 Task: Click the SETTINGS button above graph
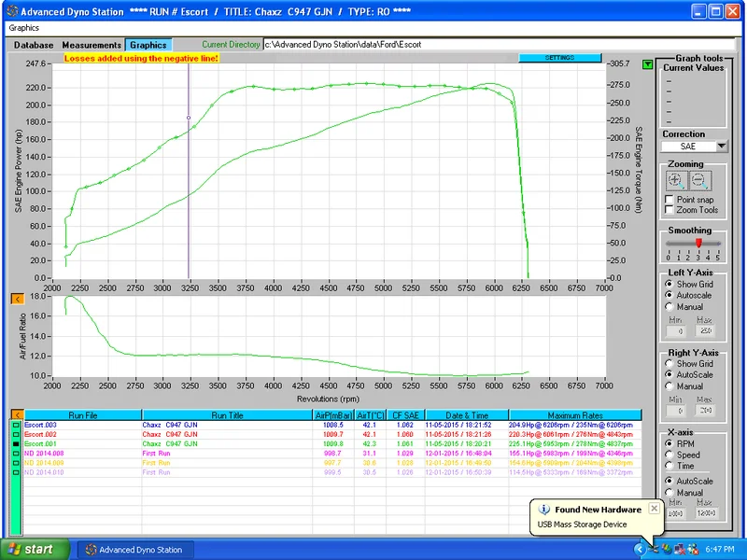tap(559, 58)
